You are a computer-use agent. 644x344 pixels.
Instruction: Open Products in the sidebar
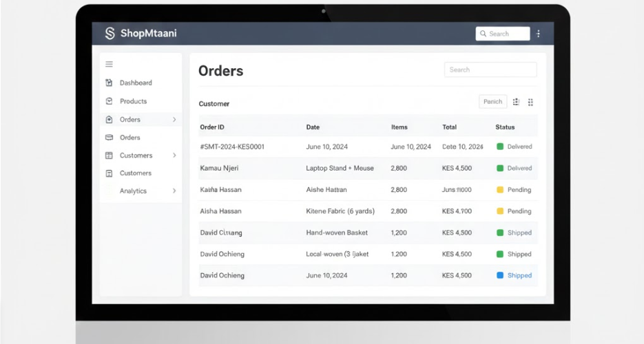133,101
